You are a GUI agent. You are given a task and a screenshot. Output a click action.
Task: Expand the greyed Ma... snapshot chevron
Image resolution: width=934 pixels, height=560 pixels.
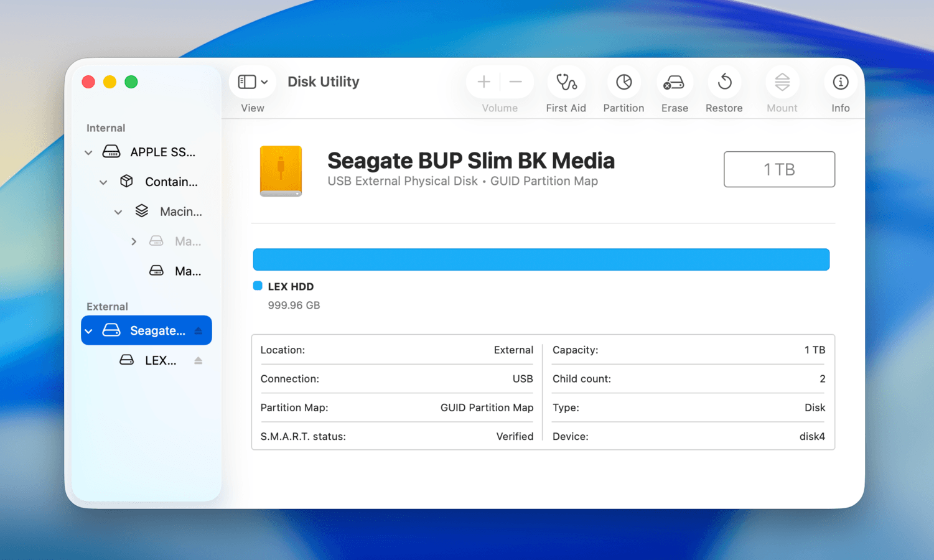pos(134,241)
